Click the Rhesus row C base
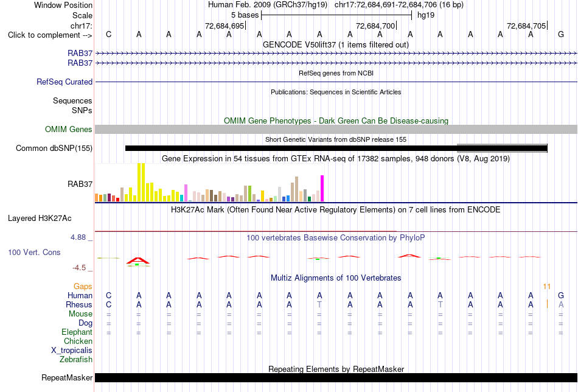 108,304
